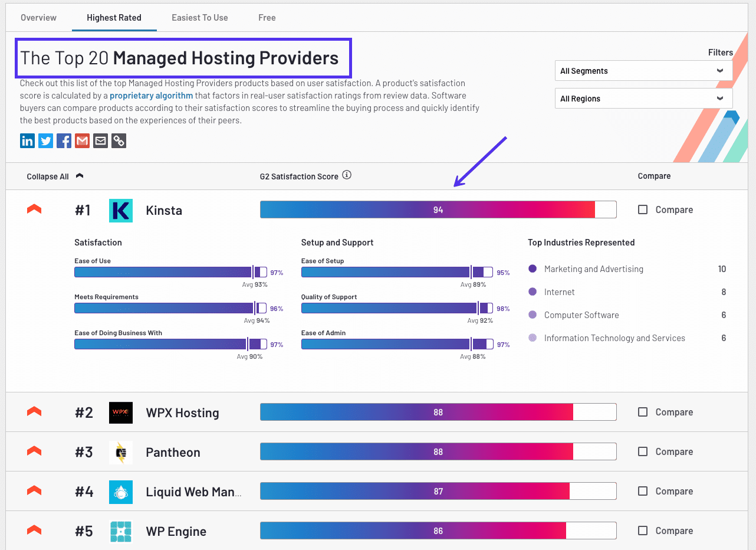This screenshot has height=550, width=756.
Task: Share the list on LinkedIn
Action: 27,140
